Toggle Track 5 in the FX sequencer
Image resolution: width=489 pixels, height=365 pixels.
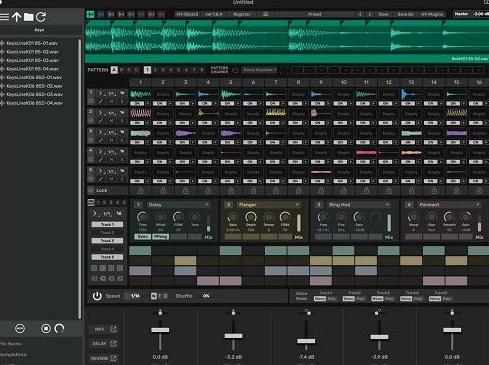tap(107, 257)
